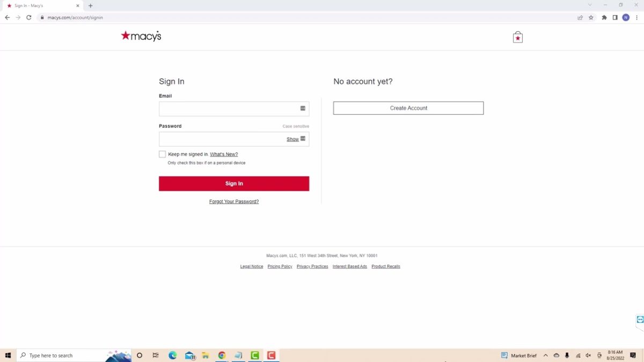Image resolution: width=644 pixels, height=362 pixels.
Task: Open a new browser tab
Action: (x=90, y=5)
